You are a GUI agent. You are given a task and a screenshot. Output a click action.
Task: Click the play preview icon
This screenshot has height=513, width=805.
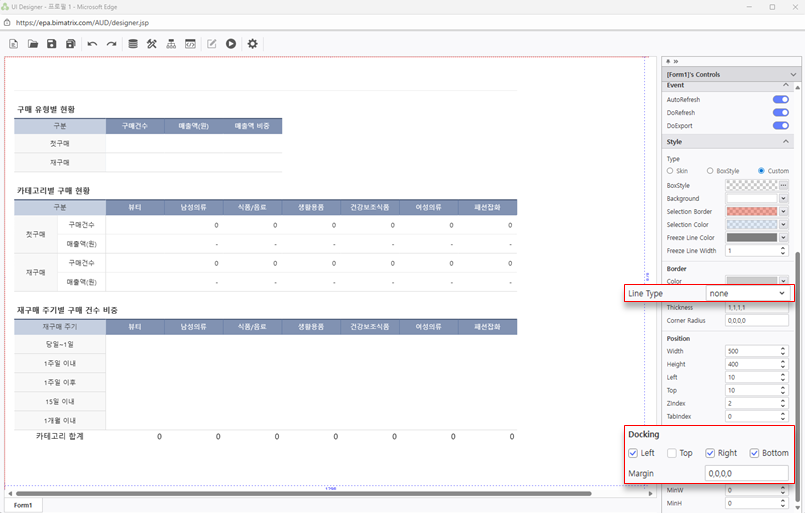tap(231, 44)
